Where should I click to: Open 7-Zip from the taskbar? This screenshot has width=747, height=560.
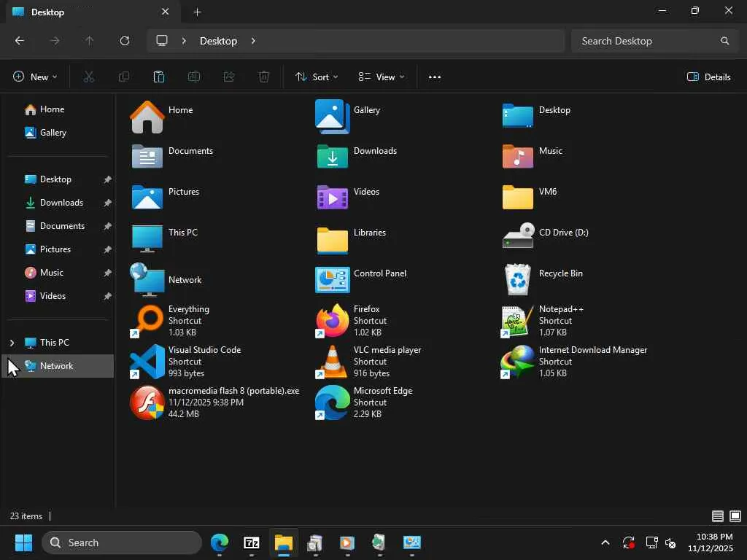pos(252,542)
